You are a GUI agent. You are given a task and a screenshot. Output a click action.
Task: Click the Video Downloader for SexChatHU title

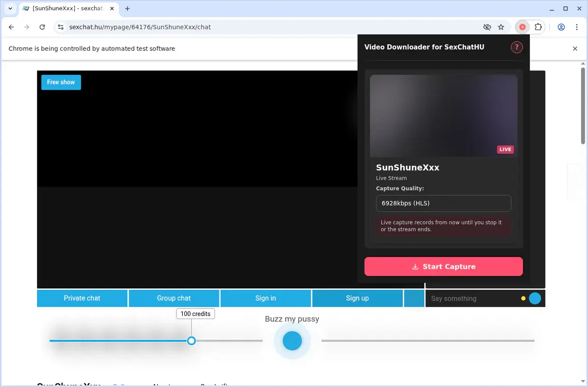424,47
